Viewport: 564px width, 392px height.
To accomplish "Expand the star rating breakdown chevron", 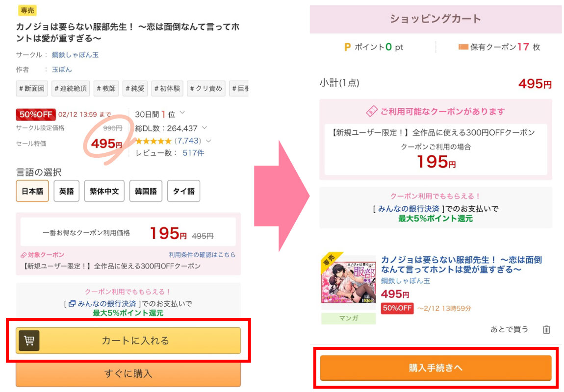I will [x=208, y=141].
